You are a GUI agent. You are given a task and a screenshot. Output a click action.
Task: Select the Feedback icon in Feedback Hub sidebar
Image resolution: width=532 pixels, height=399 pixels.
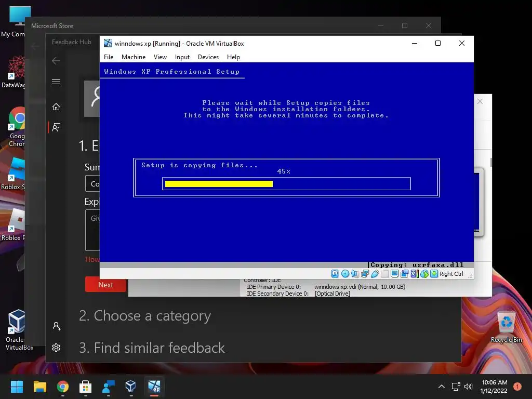pyautogui.click(x=56, y=127)
